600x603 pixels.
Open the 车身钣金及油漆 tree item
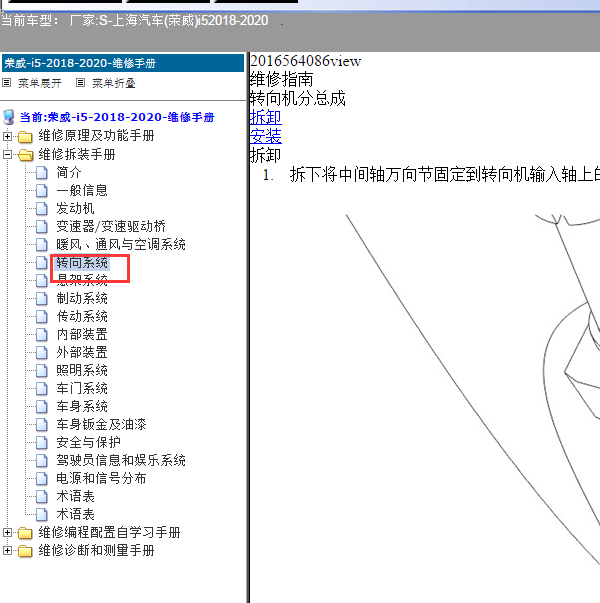point(101,425)
